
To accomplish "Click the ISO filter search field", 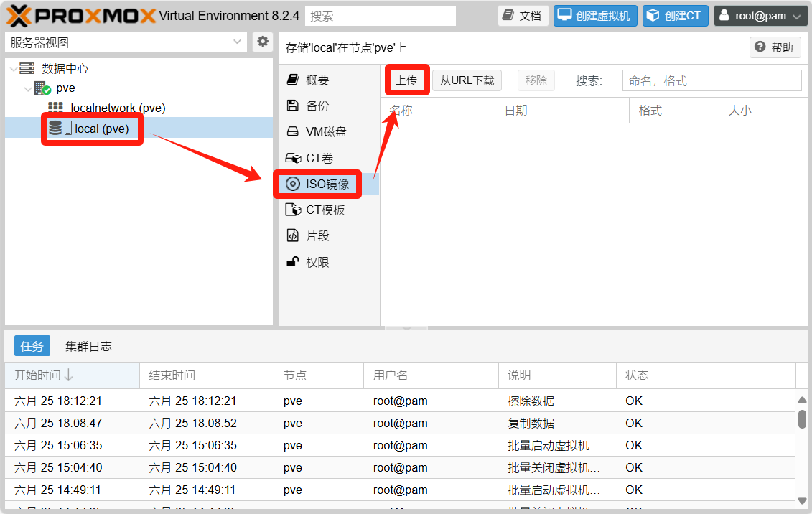I will 711,80.
